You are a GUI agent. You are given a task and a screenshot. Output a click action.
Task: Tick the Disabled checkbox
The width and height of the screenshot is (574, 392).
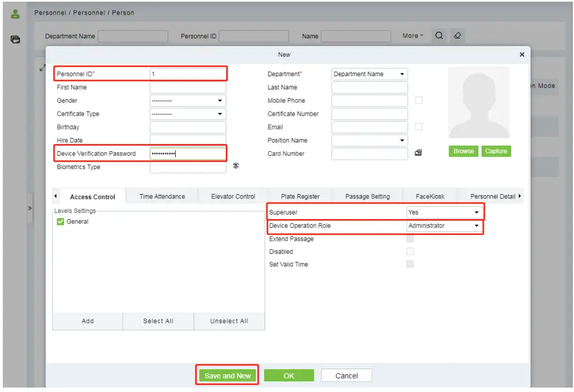pyautogui.click(x=410, y=252)
